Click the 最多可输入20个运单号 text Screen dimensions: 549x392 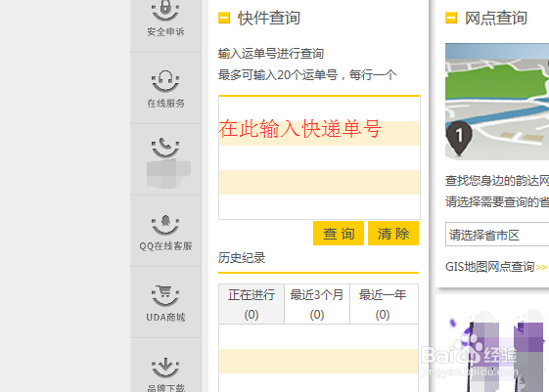tap(278, 75)
